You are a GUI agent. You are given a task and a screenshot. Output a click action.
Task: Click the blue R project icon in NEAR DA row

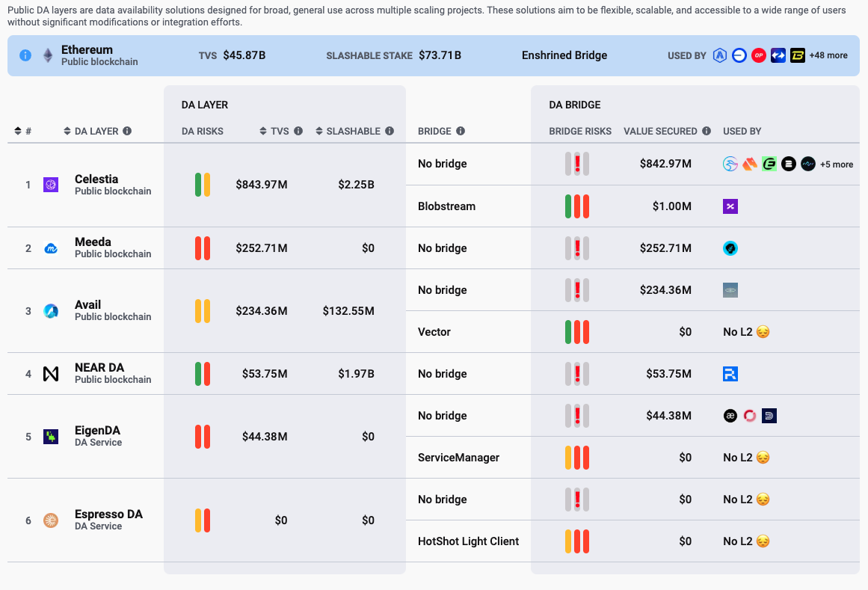coord(730,374)
